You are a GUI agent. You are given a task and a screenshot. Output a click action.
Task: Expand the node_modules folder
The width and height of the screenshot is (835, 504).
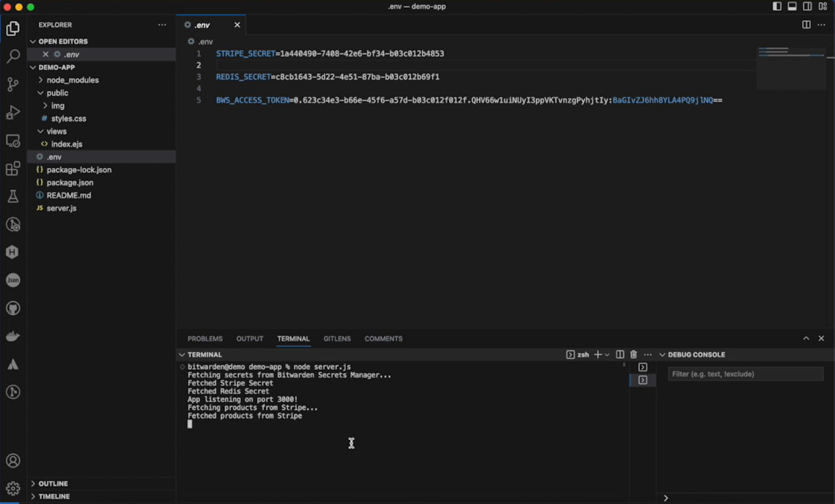point(72,80)
